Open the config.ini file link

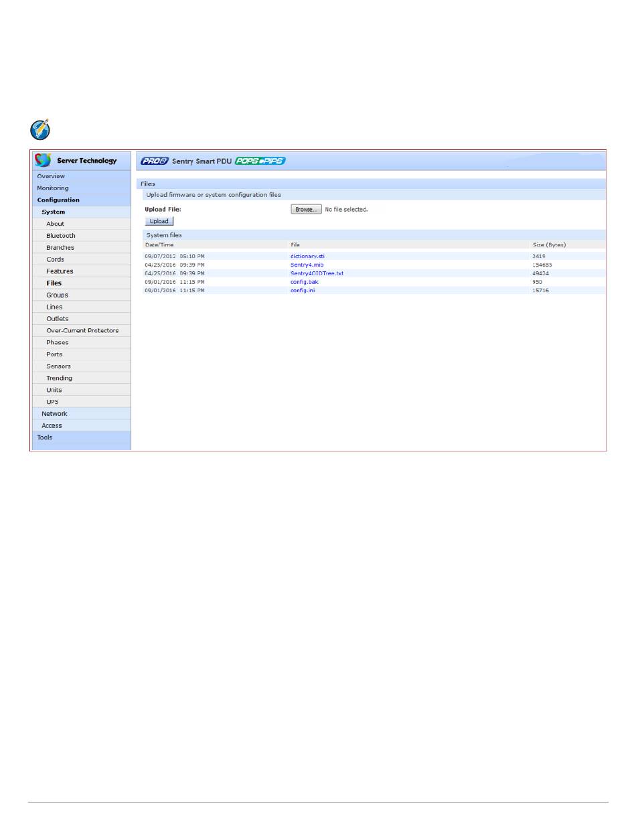[x=303, y=291]
